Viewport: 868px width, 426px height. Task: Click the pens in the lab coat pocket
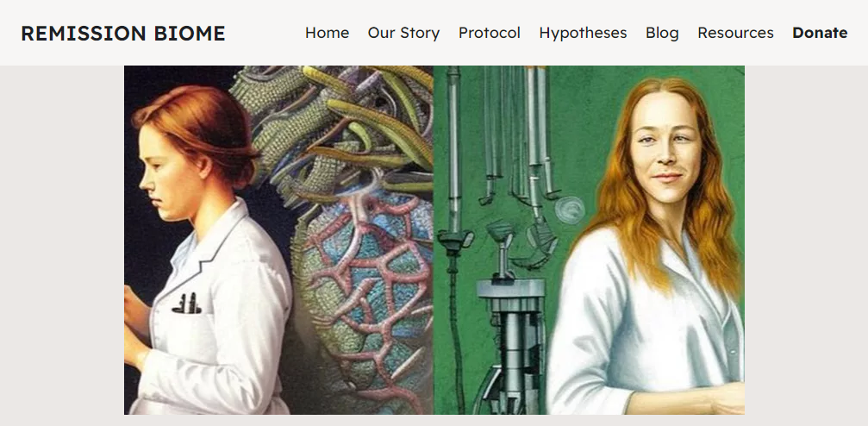click(x=186, y=303)
